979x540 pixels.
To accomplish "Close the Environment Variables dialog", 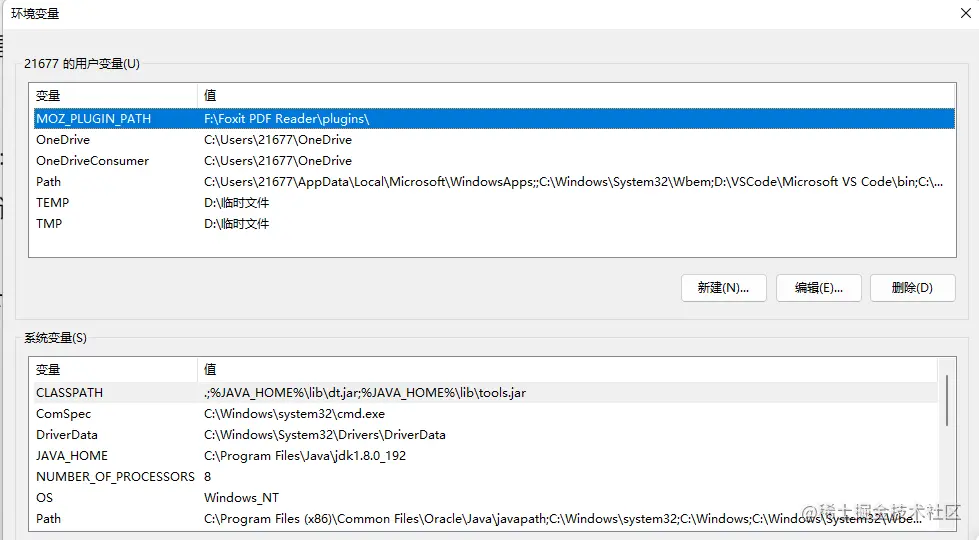I will point(965,13).
